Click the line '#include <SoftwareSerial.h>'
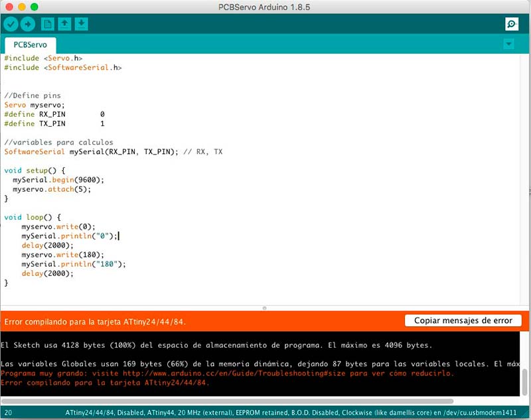 click(63, 68)
